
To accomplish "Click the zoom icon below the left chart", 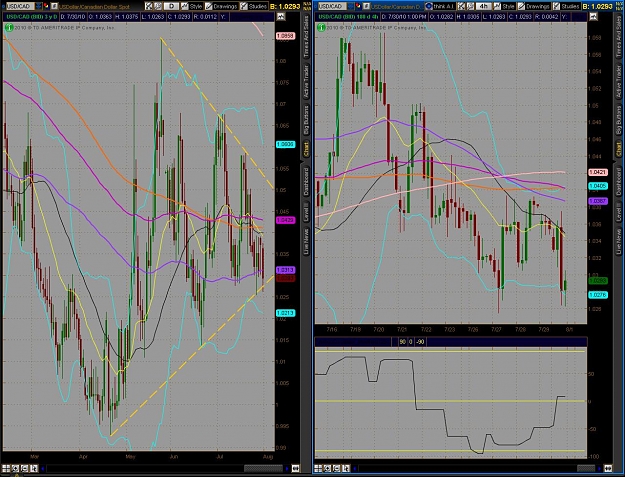I will [x=16, y=468].
